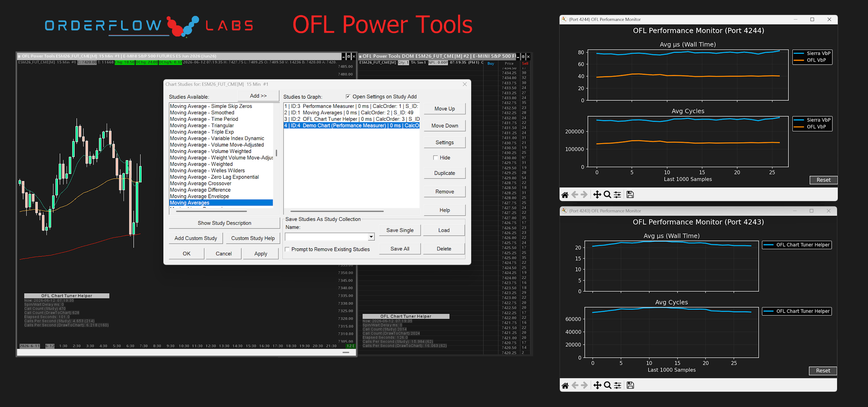This screenshot has width=868, height=407.
Task: Click the Move Down button
Action: tap(444, 125)
